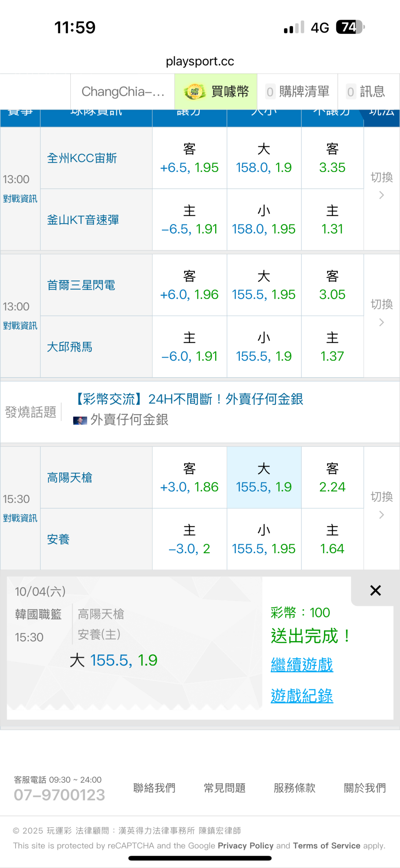Screen dimensions: 400x868
Task: Pick 客 3.05 moneyline for 首爾三星閃電
Action: point(332,285)
